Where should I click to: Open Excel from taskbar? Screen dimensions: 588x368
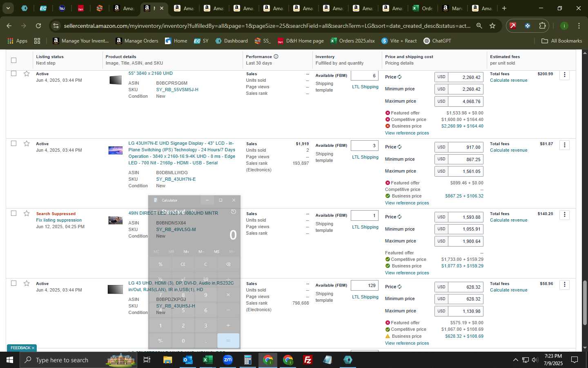coord(207,360)
